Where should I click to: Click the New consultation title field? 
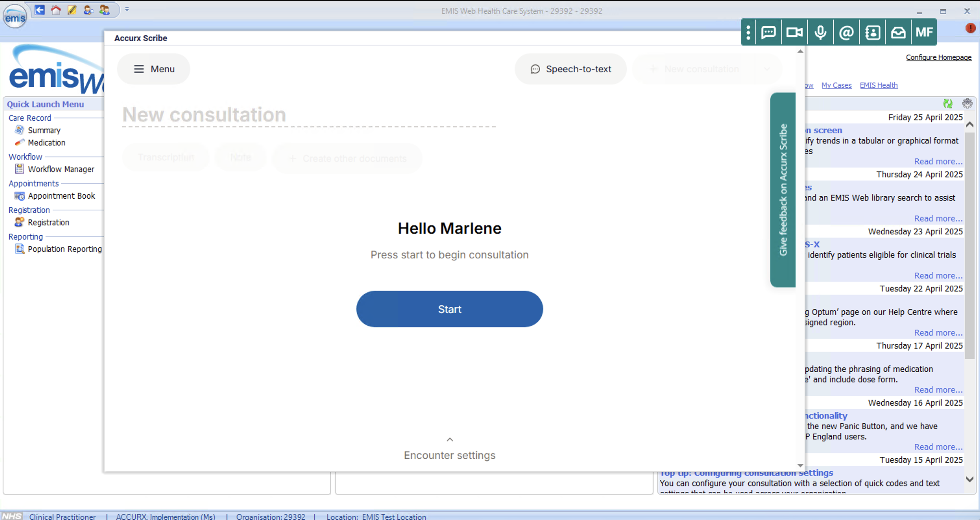[309, 115]
